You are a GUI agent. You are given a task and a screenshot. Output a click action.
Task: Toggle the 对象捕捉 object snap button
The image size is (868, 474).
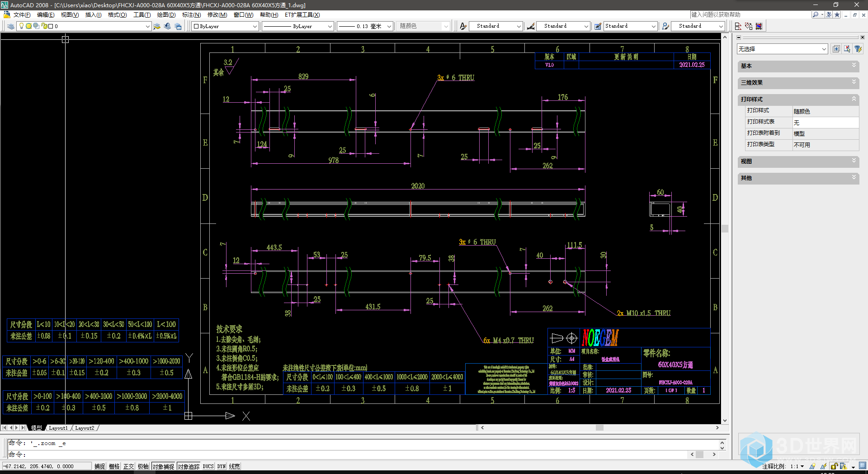coord(163,466)
